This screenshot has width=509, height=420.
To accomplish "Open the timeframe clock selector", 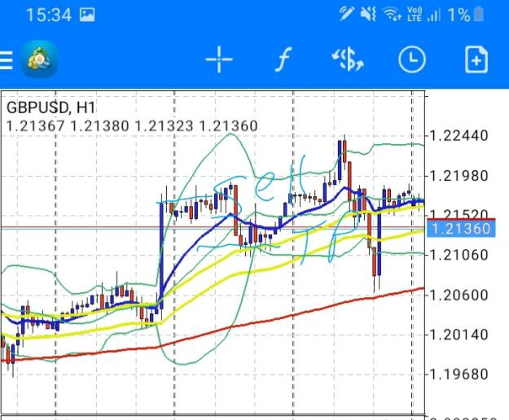I will pyautogui.click(x=412, y=59).
